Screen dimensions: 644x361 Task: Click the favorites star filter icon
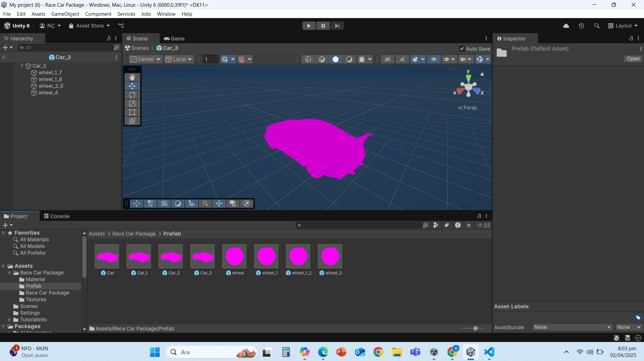pyautogui.click(x=469, y=225)
